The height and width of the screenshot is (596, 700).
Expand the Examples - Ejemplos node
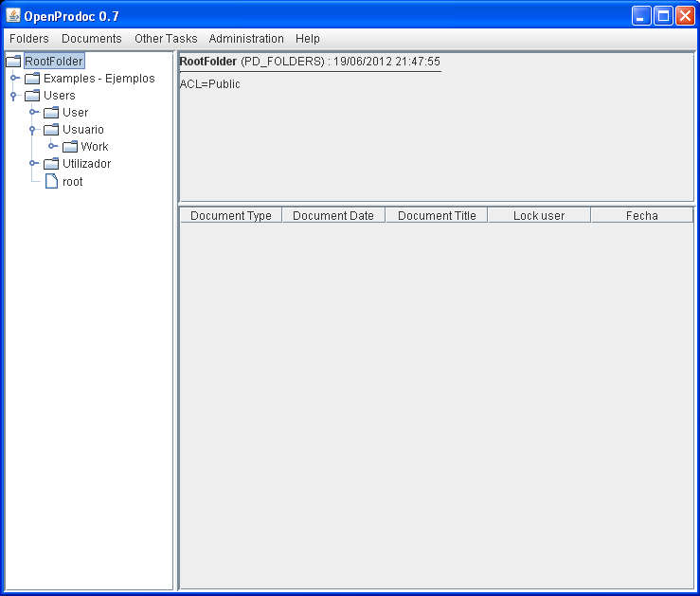[15, 78]
